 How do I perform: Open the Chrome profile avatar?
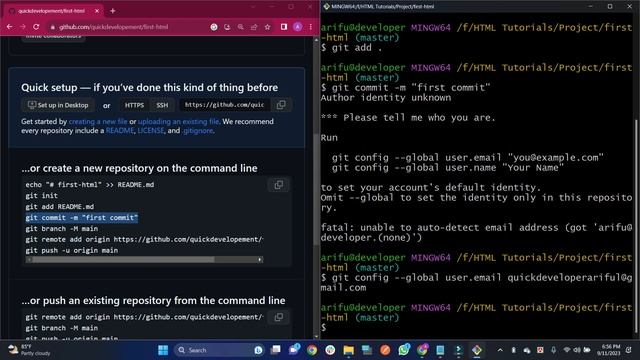click(x=298, y=27)
